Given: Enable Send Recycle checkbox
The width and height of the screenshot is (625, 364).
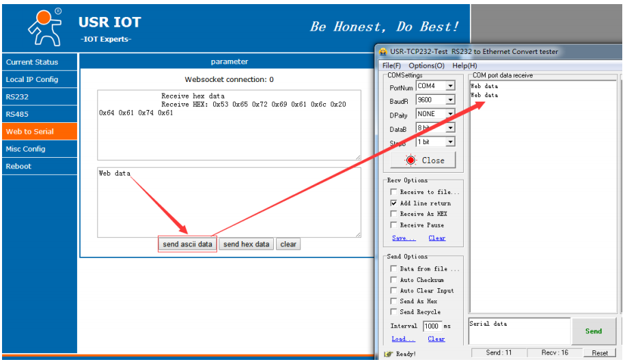Looking at the screenshot, I should pos(394,312).
